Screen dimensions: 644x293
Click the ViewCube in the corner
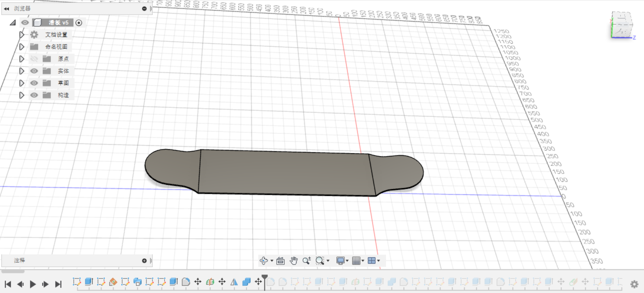pos(621,25)
